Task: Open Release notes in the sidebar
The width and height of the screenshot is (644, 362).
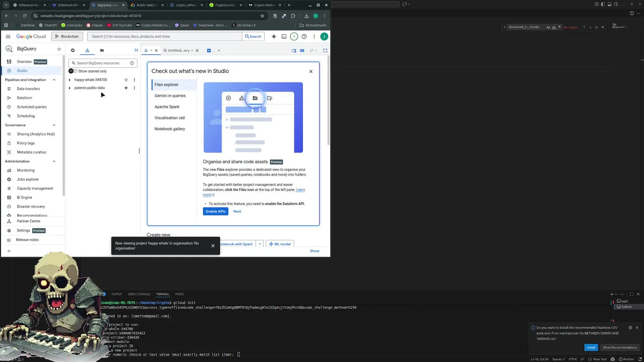Action: 27,239
